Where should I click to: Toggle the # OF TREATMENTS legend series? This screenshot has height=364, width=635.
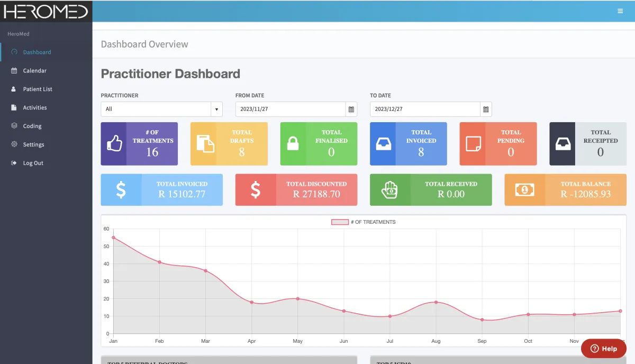(x=363, y=222)
